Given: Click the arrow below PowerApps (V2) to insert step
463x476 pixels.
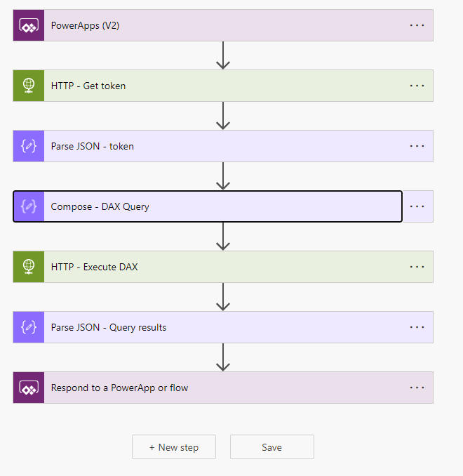Looking at the screenshot, I should (223, 55).
